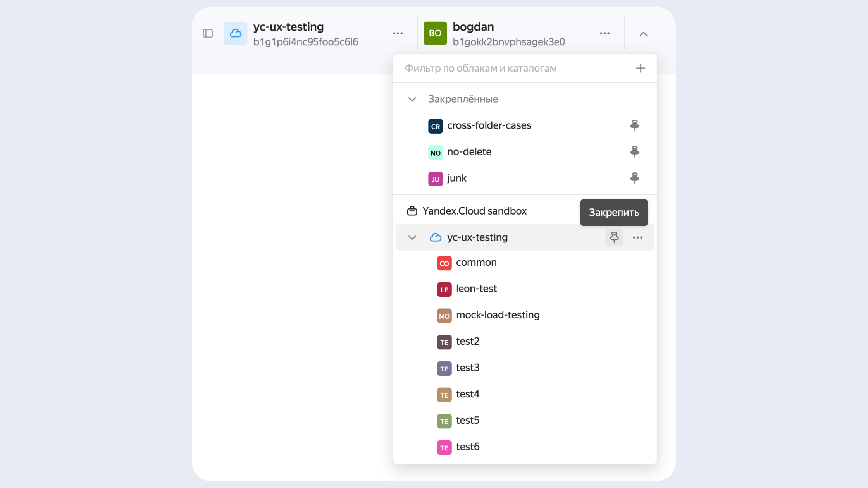Click the red CO avatar icon
Screen dimensions: 868x488
click(x=444, y=263)
